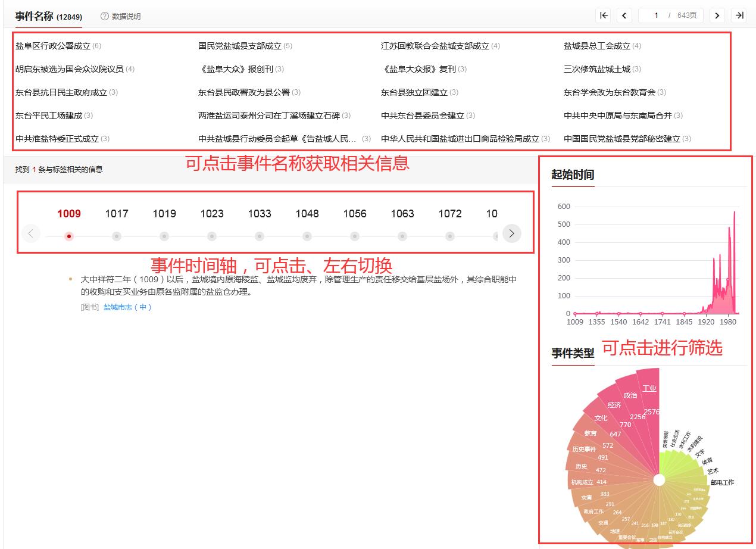This screenshot has width=756, height=549.
Task: Open event 中共中央中原局与东南局合并
Action: (x=618, y=116)
